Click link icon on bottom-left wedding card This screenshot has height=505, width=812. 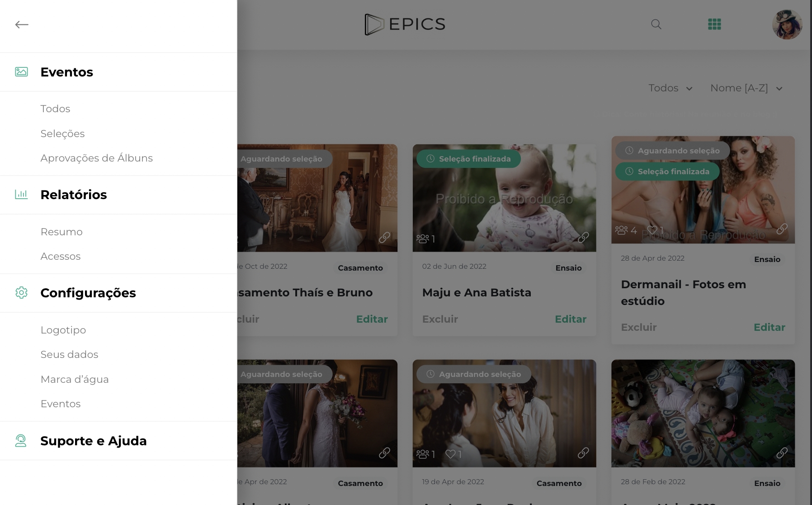pos(384,453)
